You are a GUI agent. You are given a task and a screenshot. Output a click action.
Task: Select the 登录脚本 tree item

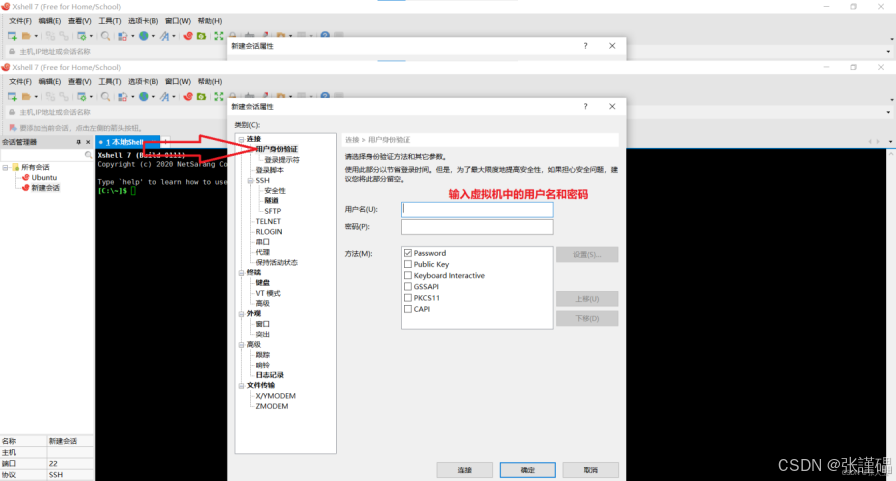269,170
